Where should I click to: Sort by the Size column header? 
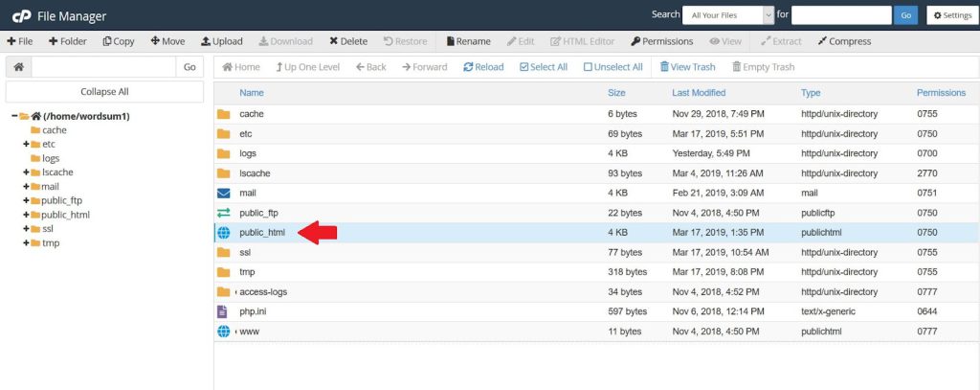click(x=616, y=93)
